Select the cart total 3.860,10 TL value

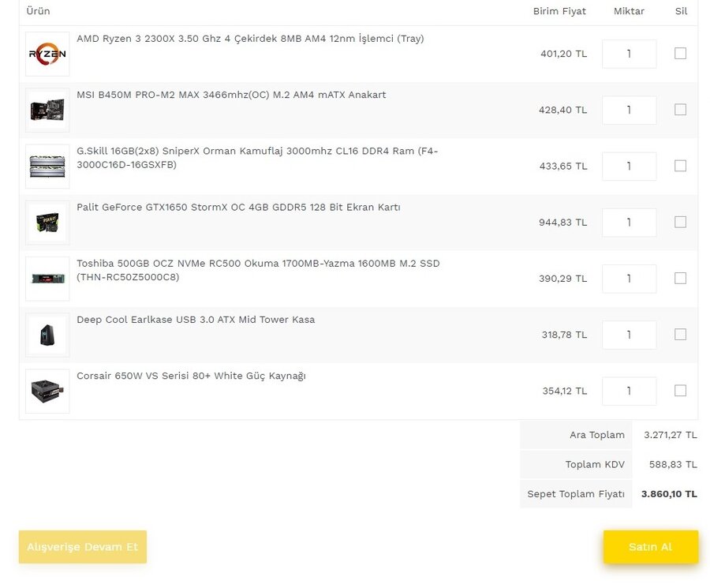tap(669, 494)
